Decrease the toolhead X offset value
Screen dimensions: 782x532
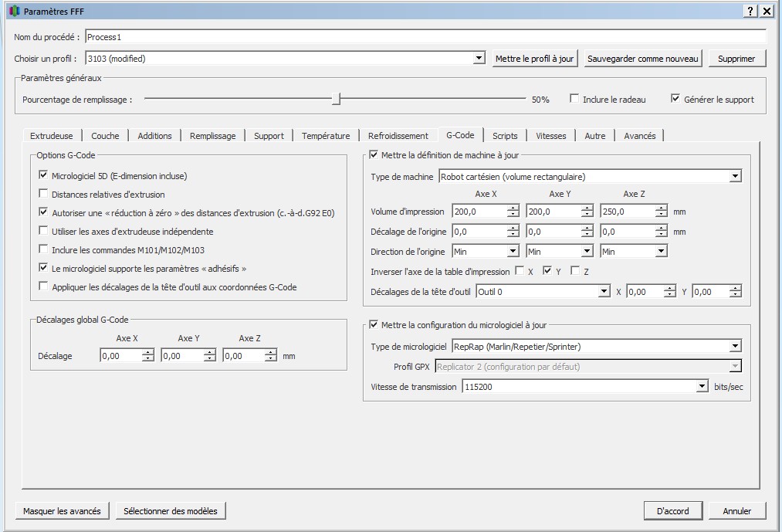669,295
